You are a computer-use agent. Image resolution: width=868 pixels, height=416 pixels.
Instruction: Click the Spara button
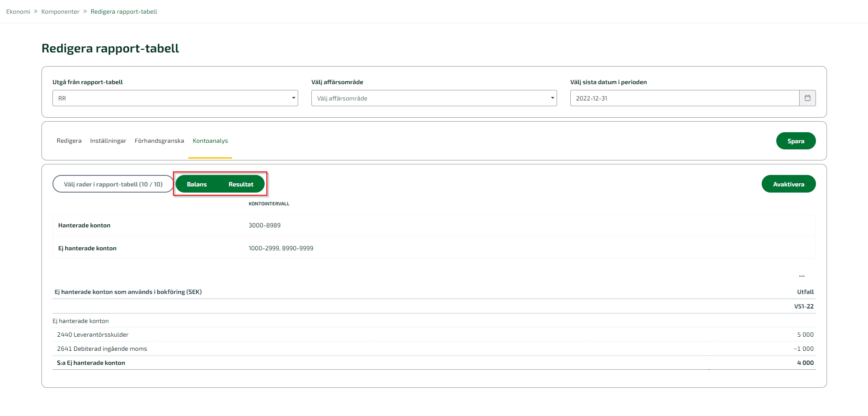(796, 141)
